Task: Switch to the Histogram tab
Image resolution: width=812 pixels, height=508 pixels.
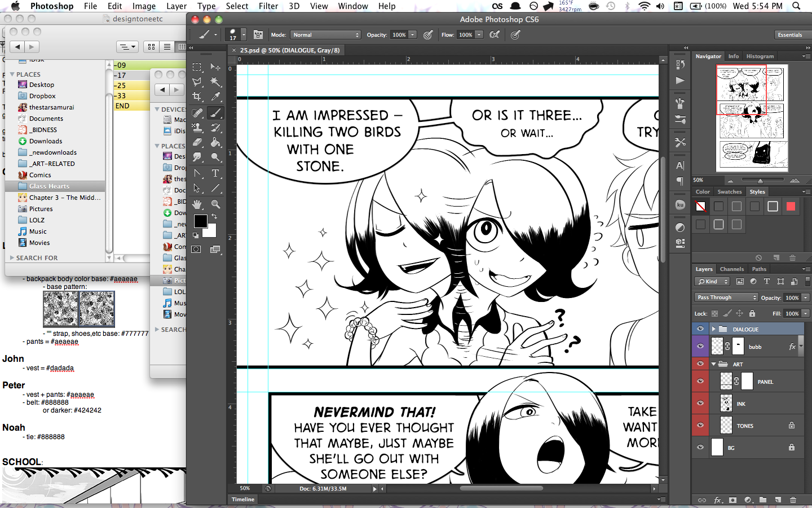Action: [760, 56]
